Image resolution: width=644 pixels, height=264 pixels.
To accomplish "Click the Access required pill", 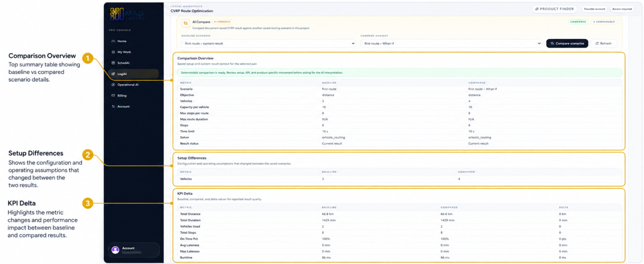I will pyautogui.click(x=622, y=9).
